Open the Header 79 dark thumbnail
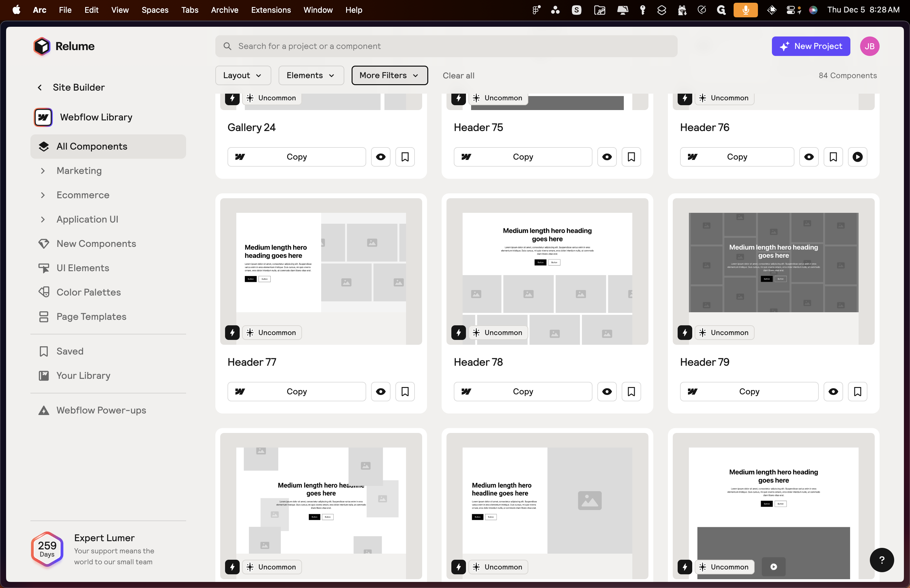The height and width of the screenshot is (588, 910). click(773, 271)
